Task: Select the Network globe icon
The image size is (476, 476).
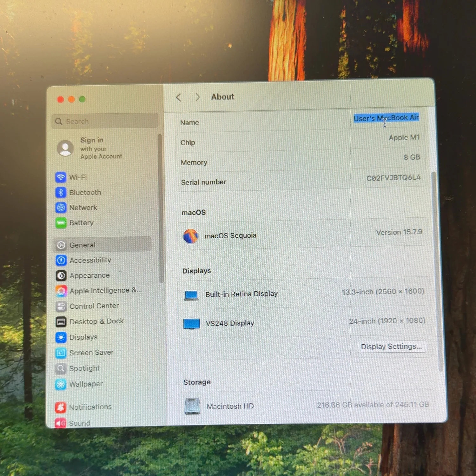Action: point(61,208)
